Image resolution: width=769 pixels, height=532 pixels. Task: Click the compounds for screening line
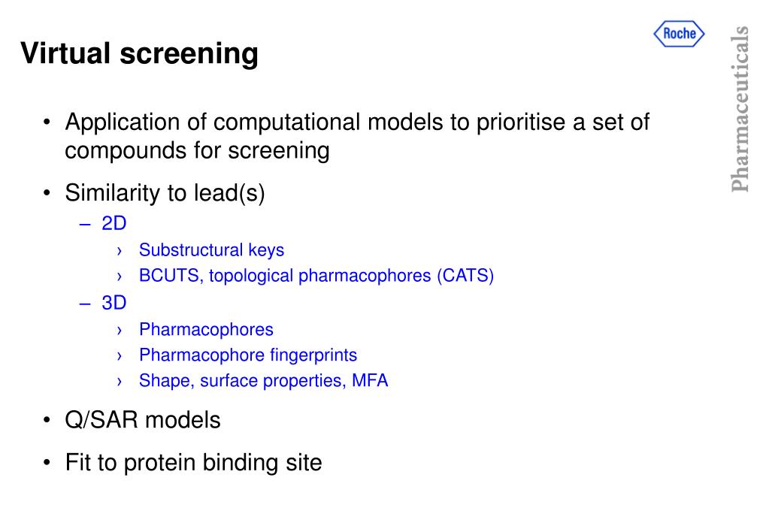click(197, 150)
